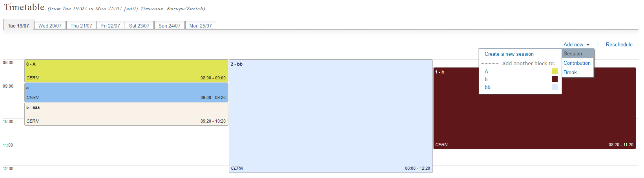Choose Contribution from the Add new menu
The height and width of the screenshot is (178, 644).
click(x=577, y=63)
